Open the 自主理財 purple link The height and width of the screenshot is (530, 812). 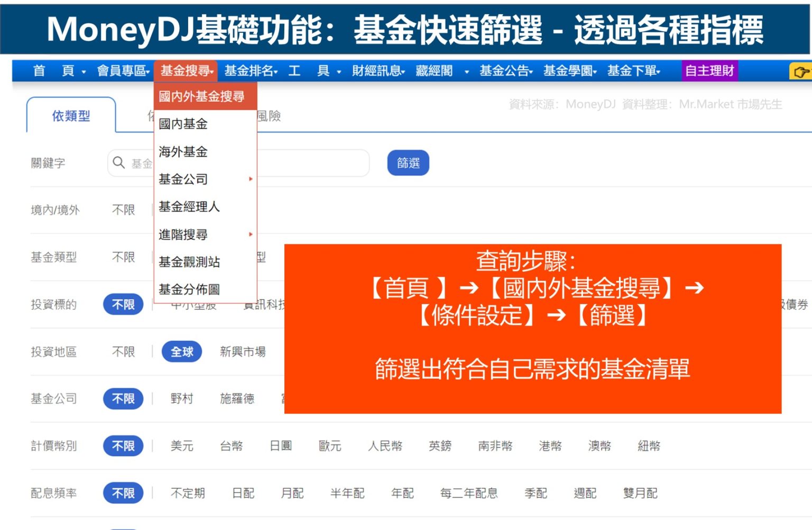pos(708,70)
